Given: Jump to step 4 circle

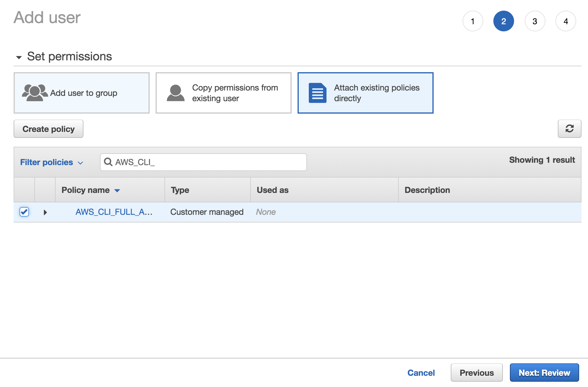Looking at the screenshot, I should click(x=566, y=21).
